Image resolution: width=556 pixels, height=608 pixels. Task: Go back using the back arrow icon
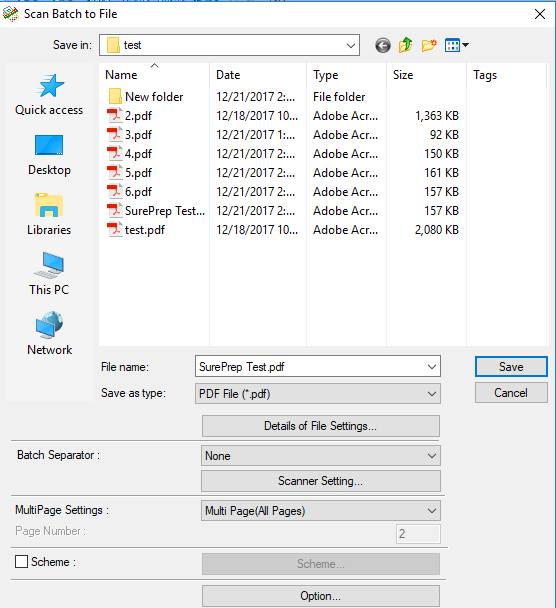click(x=383, y=45)
